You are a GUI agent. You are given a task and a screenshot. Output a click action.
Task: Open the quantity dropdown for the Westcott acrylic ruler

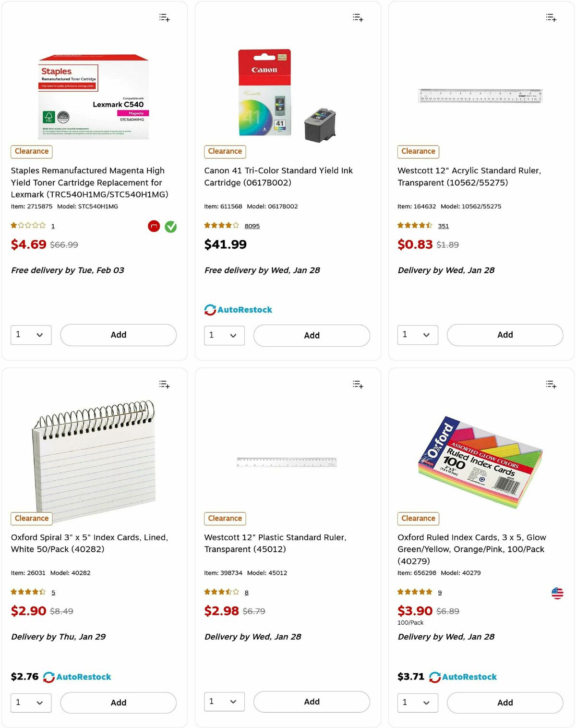click(x=418, y=335)
